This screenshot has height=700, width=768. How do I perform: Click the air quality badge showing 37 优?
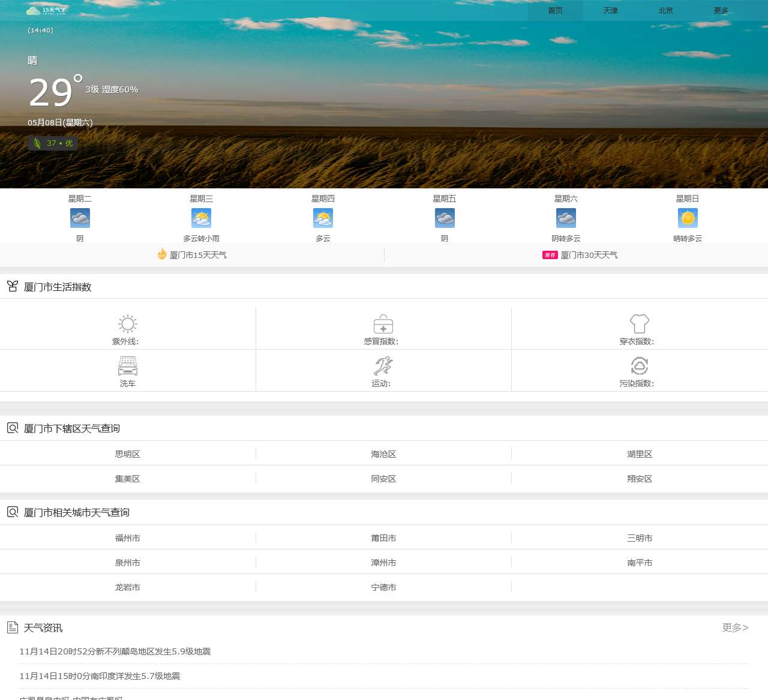pos(53,143)
